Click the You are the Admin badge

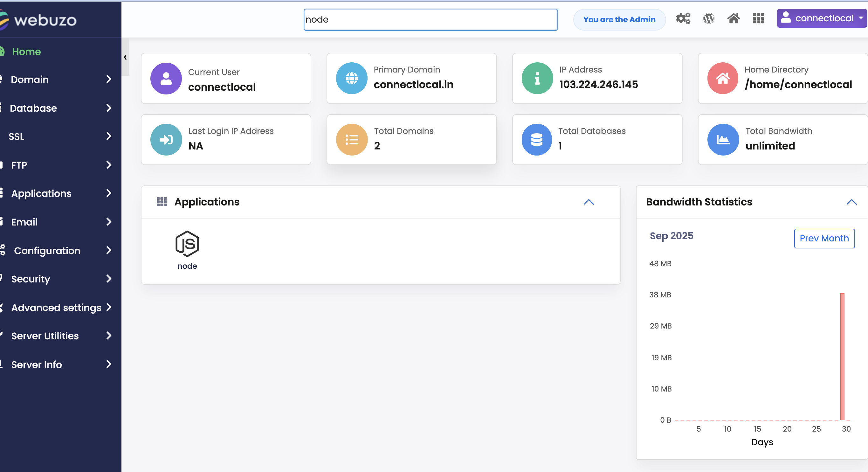coord(619,19)
